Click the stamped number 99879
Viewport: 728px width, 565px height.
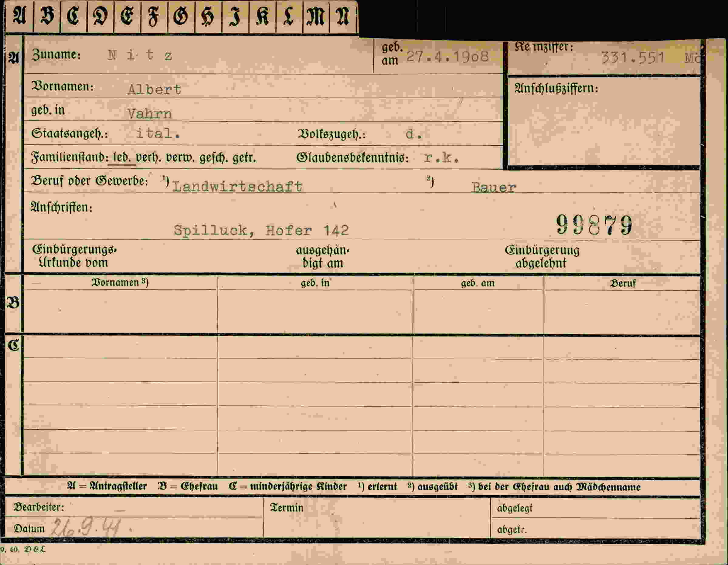tap(594, 225)
